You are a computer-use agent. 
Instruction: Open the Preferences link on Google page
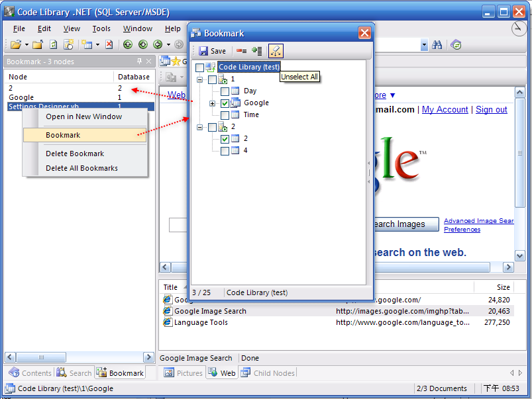462,230
